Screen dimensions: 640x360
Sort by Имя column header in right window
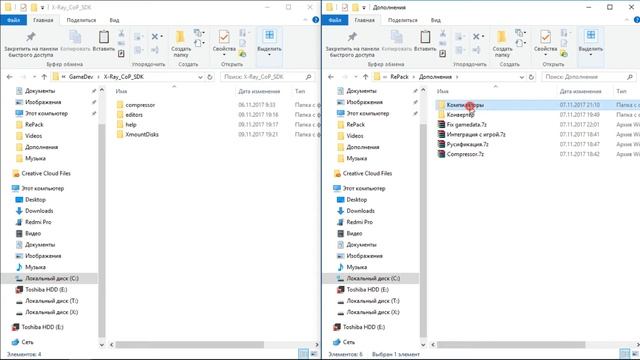[442, 91]
